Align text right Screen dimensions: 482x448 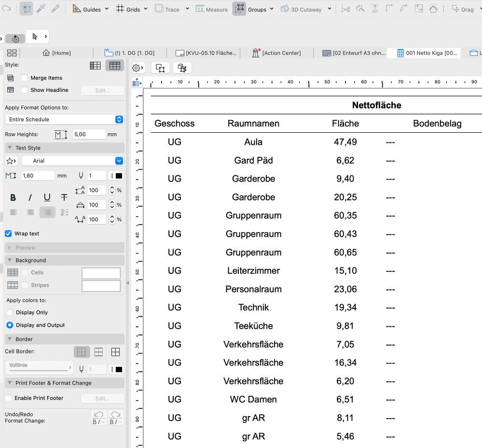click(47, 212)
